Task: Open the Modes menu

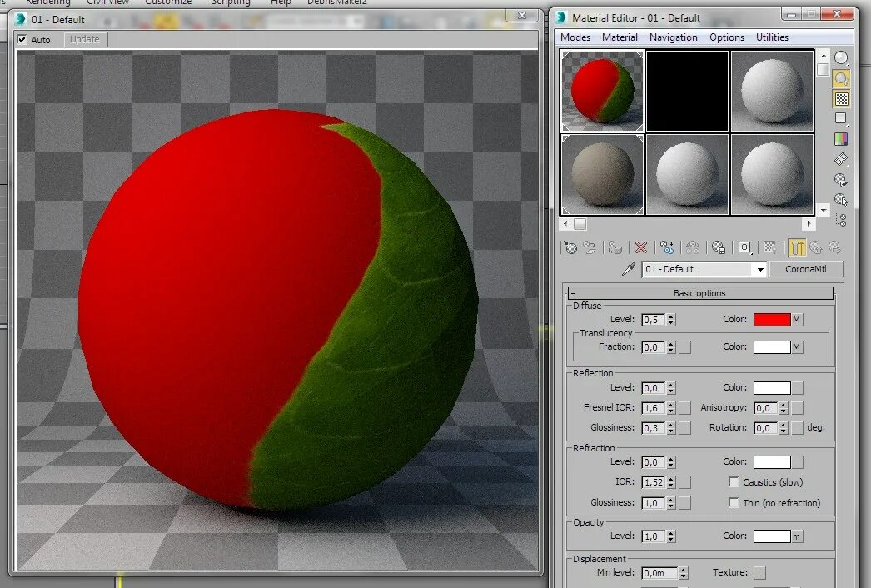Action: (x=575, y=37)
